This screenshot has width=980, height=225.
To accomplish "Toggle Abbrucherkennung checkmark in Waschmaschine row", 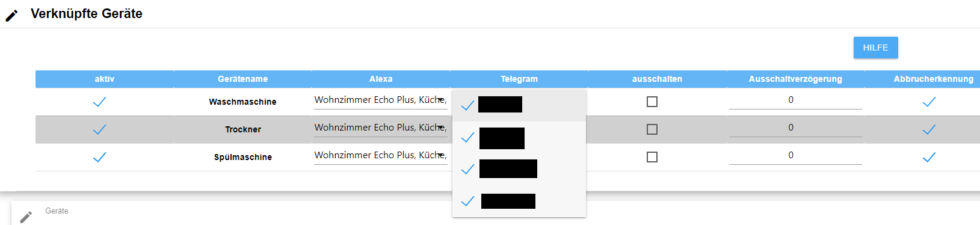I will [929, 102].
